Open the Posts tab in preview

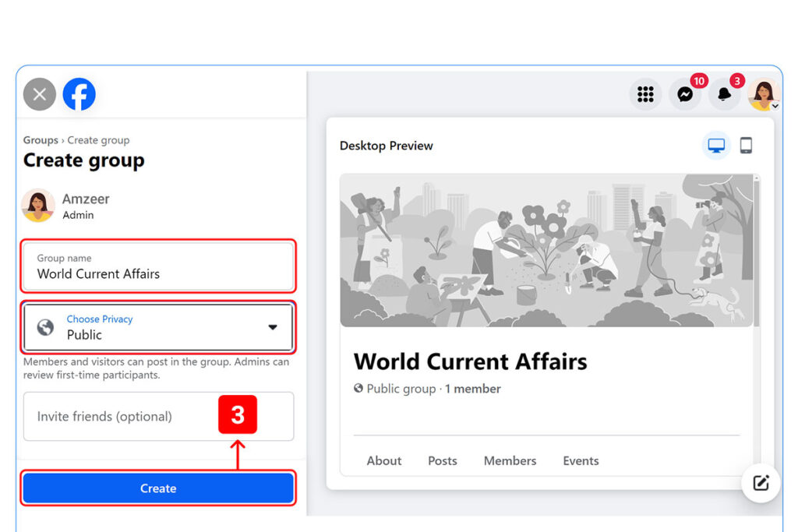[443, 461]
